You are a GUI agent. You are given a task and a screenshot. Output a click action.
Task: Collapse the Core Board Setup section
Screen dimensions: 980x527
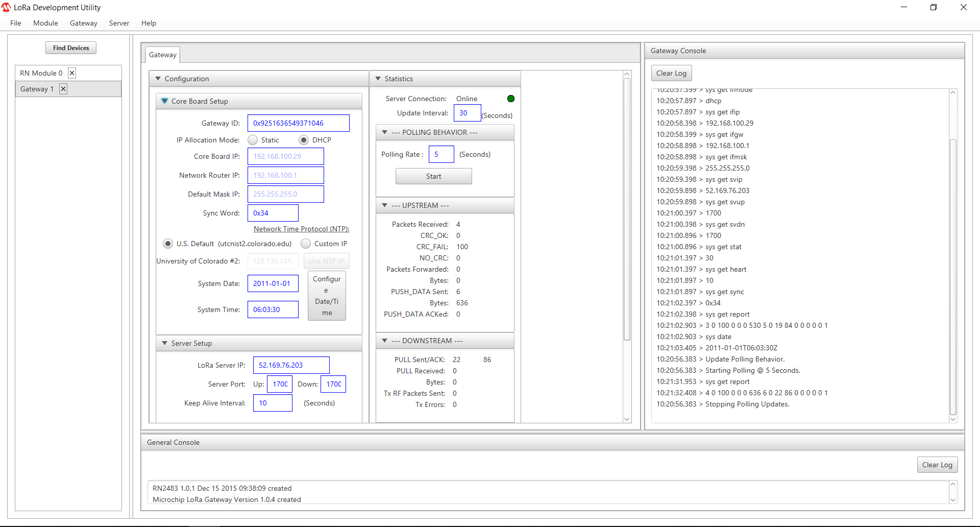pos(164,101)
